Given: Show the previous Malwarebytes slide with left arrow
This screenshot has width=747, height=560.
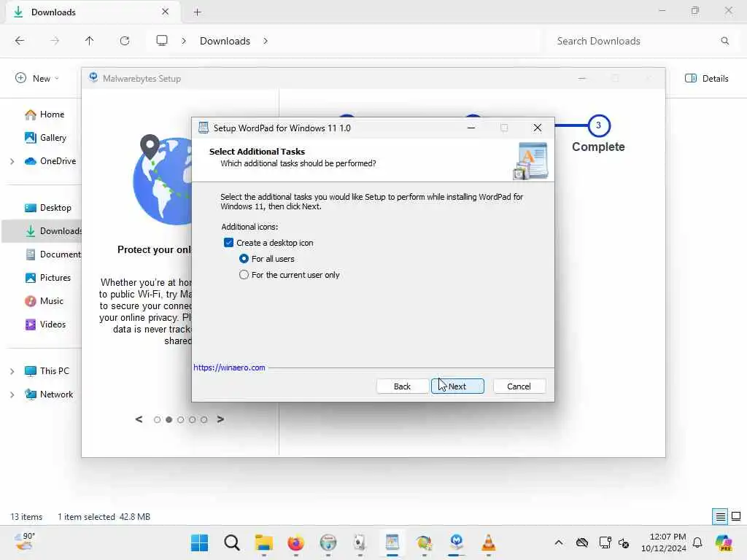Looking at the screenshot, I should click(139, 419).
